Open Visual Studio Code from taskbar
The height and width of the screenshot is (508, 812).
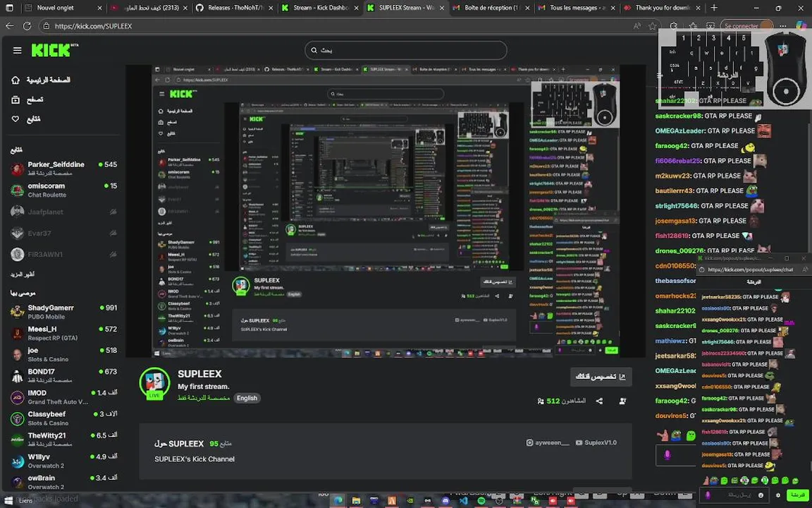(464, 501)
